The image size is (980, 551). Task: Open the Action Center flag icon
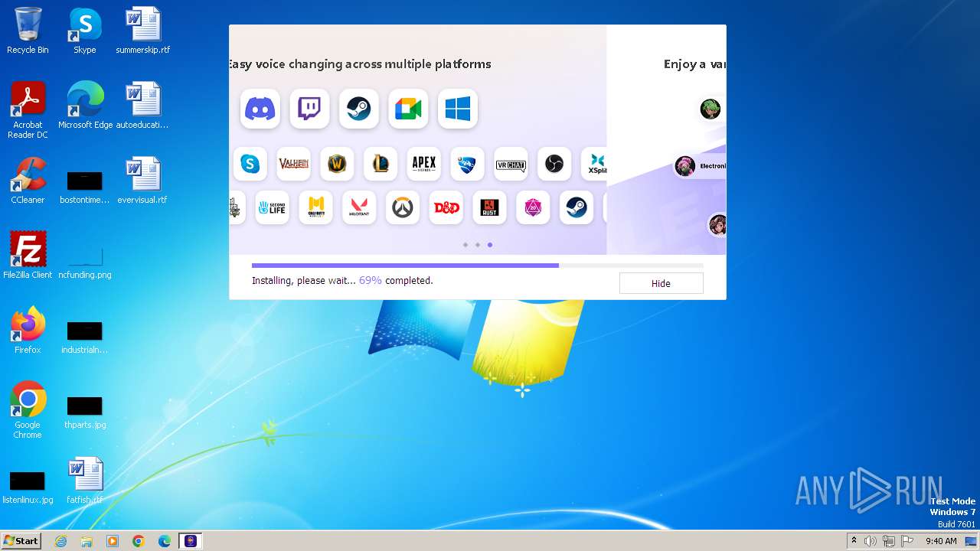click(907, 541)
